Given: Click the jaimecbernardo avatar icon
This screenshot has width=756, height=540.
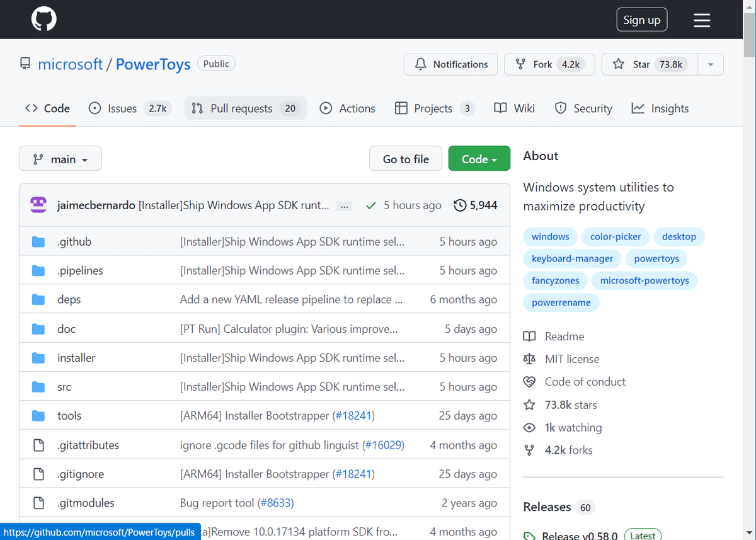Looking at the screenshot, I should [x=38, y=205].
